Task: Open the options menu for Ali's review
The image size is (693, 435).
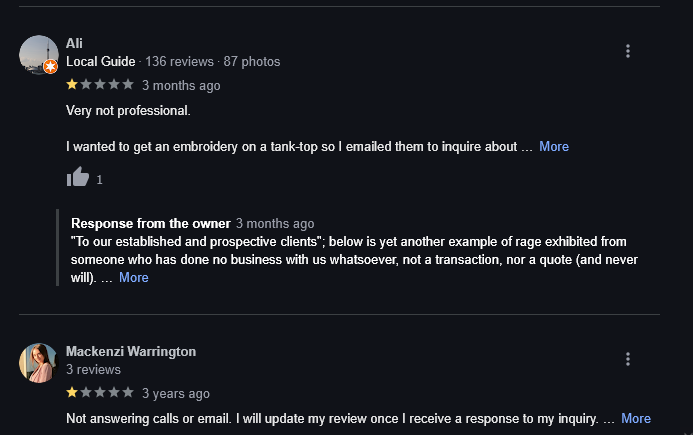Action: point(627,51)
